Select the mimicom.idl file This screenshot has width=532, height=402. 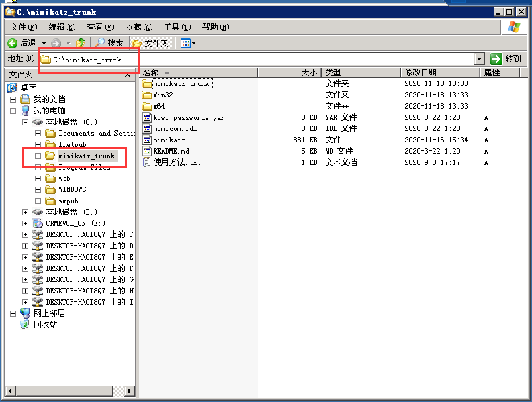point(169,128)
